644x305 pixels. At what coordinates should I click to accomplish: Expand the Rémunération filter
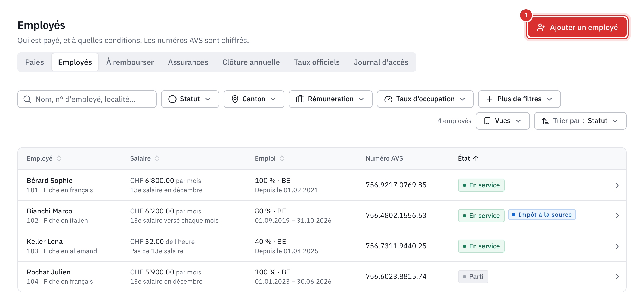tap(331, 99)
